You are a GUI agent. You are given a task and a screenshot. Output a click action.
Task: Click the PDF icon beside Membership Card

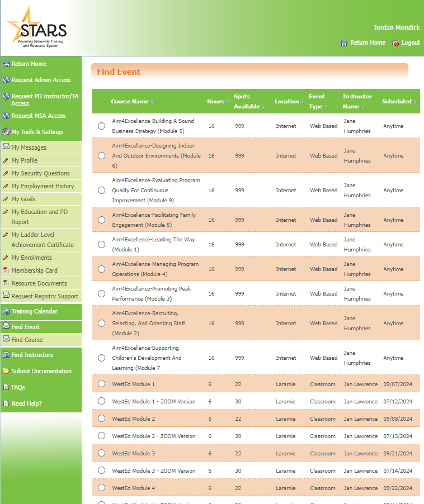coord(6,270)
